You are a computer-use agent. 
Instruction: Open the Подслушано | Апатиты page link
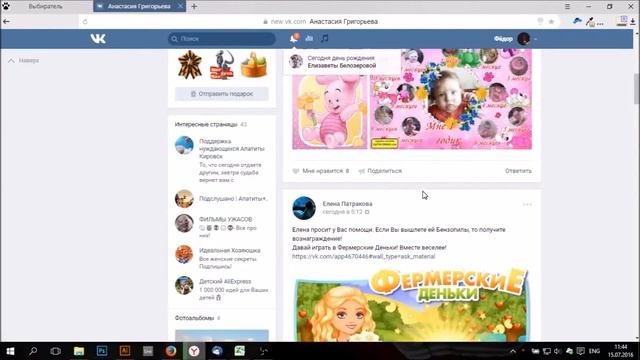point(233,199)
